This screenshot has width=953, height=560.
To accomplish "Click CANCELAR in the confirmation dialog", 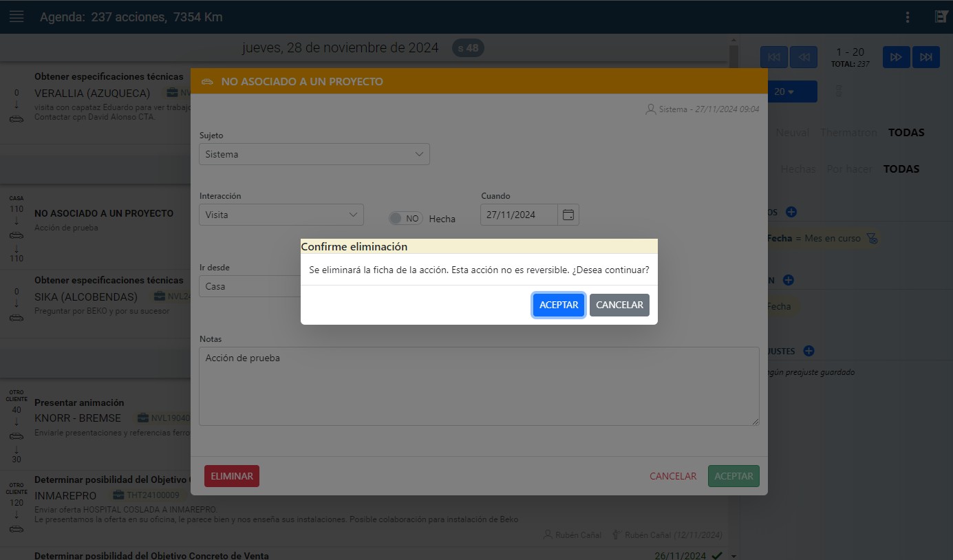I will click(x=619, y=305).
